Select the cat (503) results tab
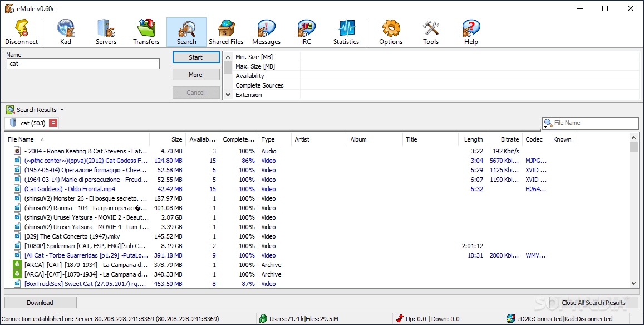Screen dimensions: 644x325 pyautogui.click(x=32, y=123)
